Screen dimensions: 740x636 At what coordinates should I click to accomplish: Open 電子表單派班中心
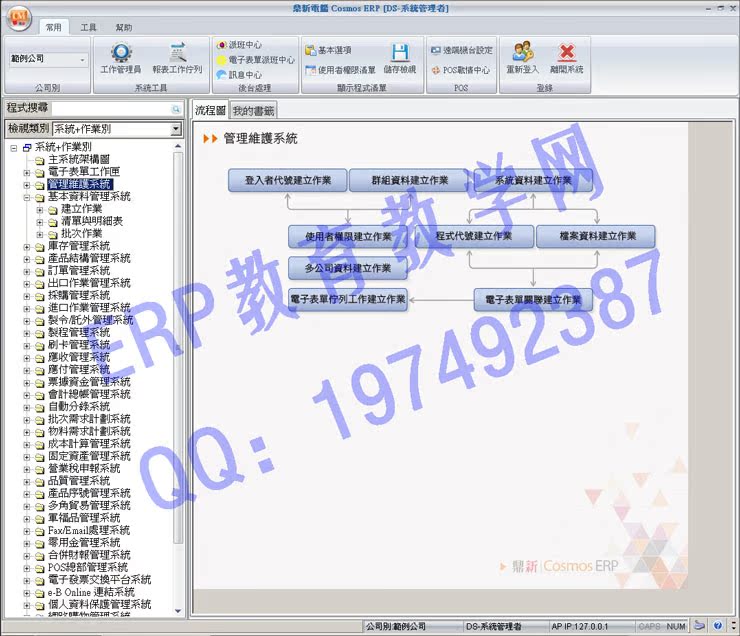point(255,60)
